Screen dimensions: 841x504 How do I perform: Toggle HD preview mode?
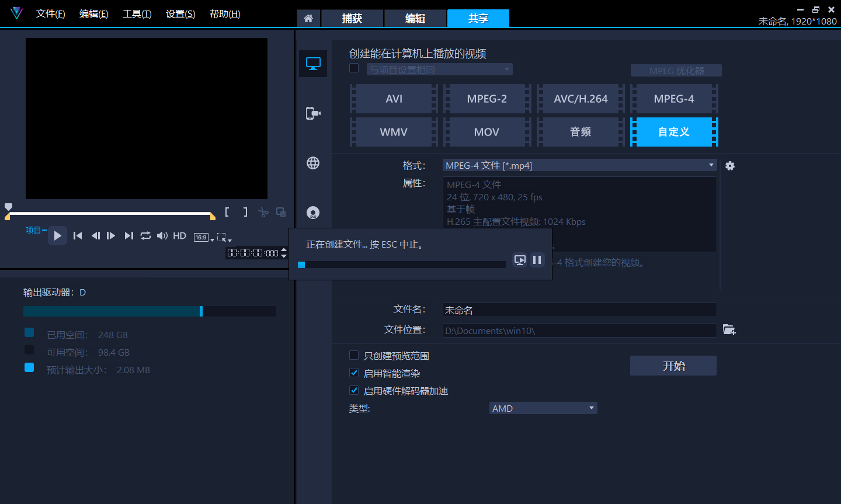(179, 235)
